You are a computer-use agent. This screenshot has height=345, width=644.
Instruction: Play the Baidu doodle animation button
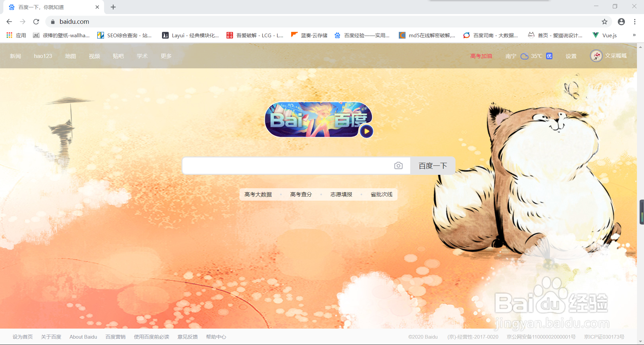[x=367, y=131]
